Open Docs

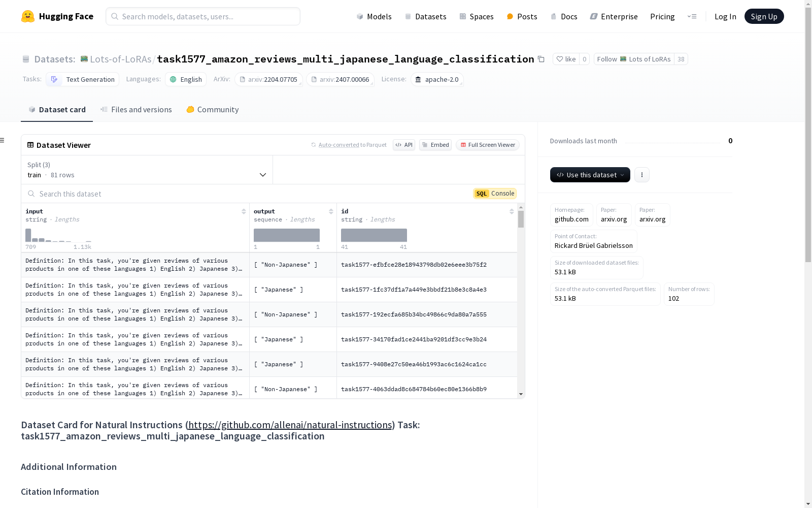point(564,16)
